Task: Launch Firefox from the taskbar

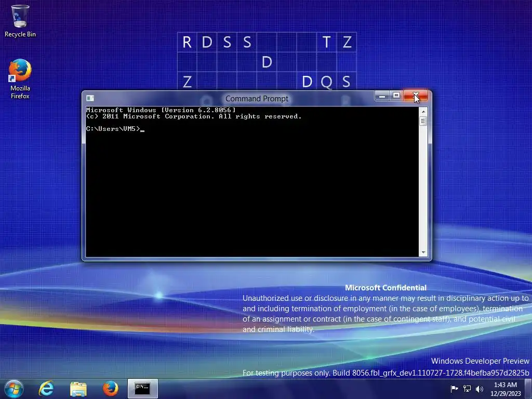Action: click(x=110, y=389)
